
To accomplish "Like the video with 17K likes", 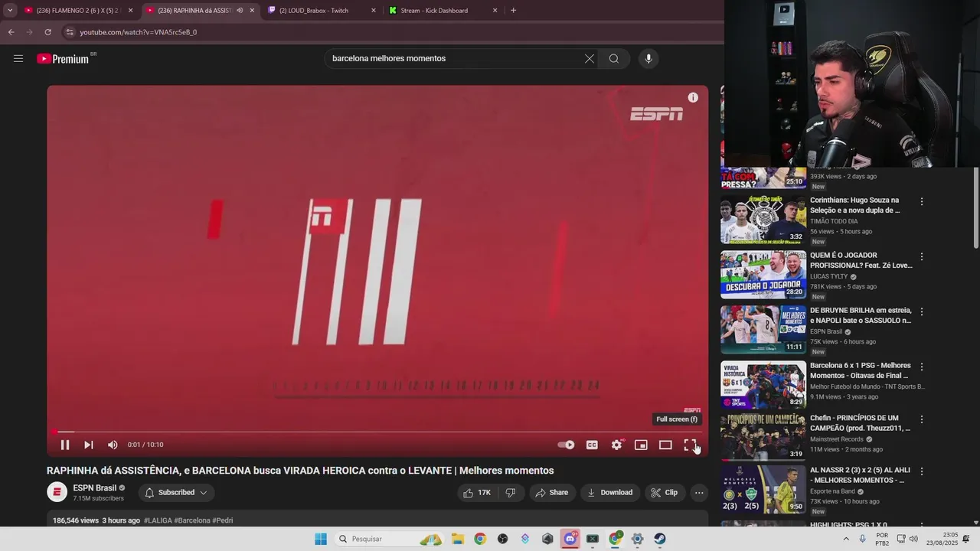I will pos(476,493).
